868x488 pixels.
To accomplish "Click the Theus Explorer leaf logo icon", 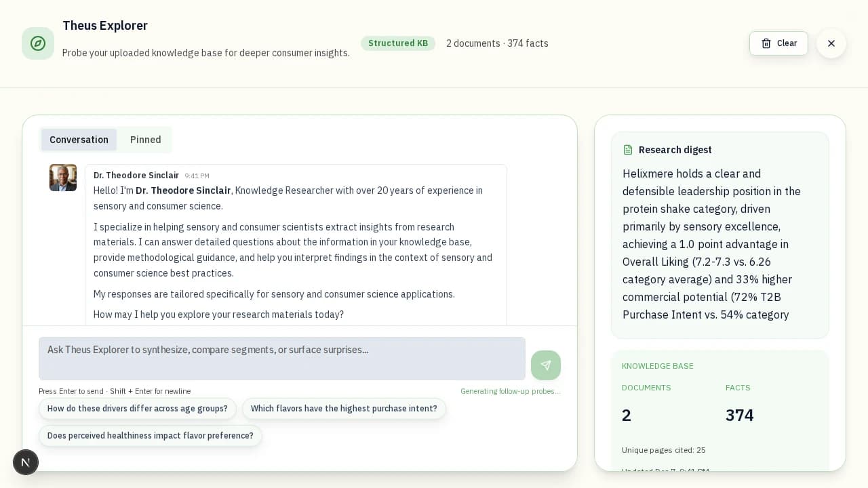I will pos(38,43).
